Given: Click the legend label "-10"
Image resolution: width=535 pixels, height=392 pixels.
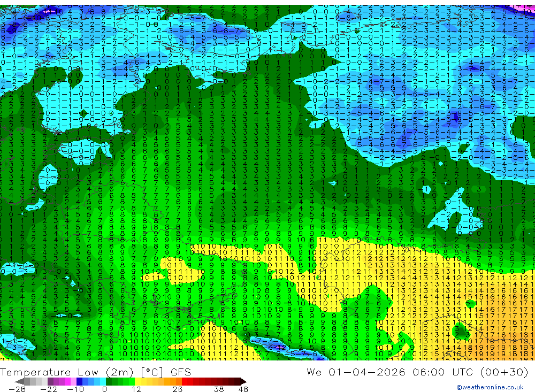Looking at the screenshot, I should click(x=75, y=389).
